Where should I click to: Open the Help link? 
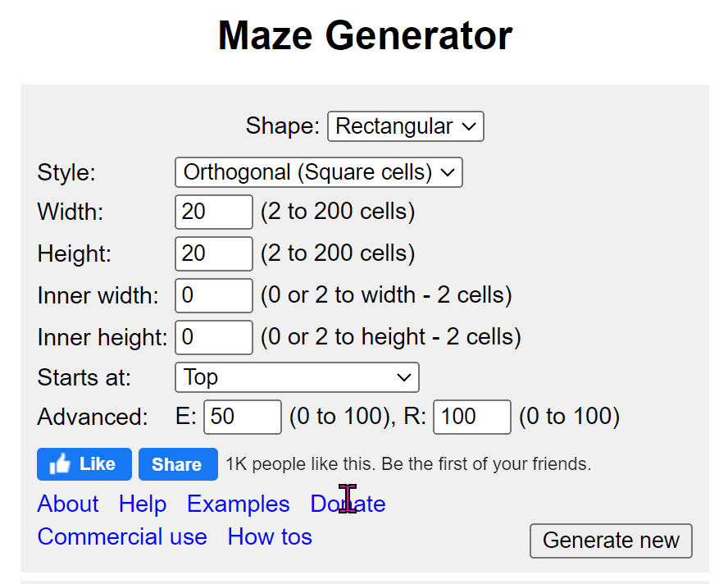[143, 504]
